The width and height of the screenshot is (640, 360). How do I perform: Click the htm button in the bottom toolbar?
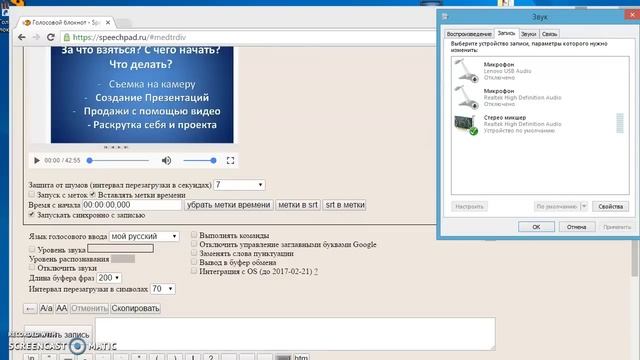click(301, 358)
